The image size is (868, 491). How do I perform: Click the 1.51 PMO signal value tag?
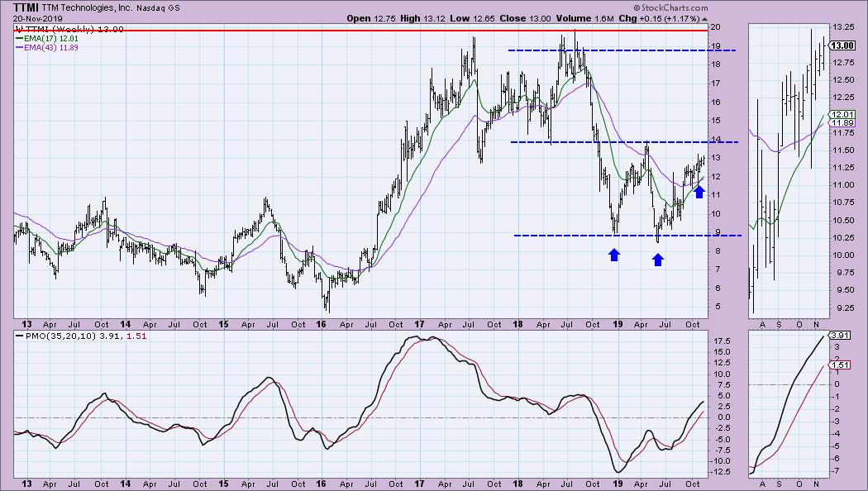point(841,365)
